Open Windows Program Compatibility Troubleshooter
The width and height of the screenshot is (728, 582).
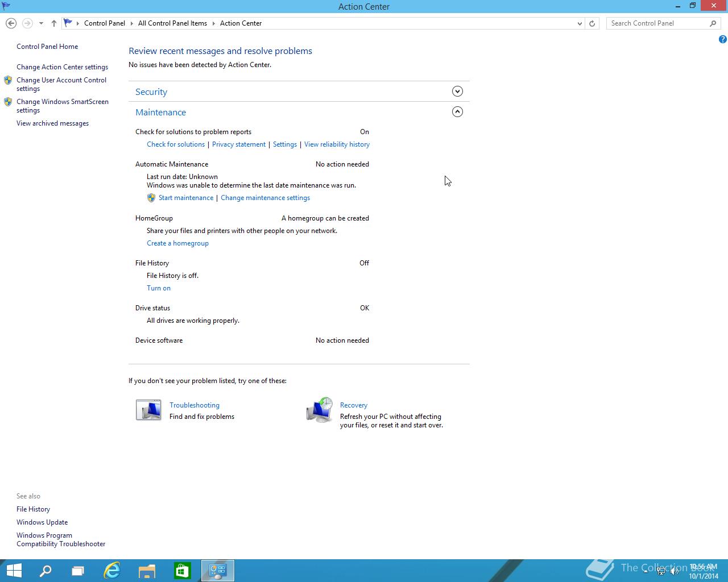61,539
